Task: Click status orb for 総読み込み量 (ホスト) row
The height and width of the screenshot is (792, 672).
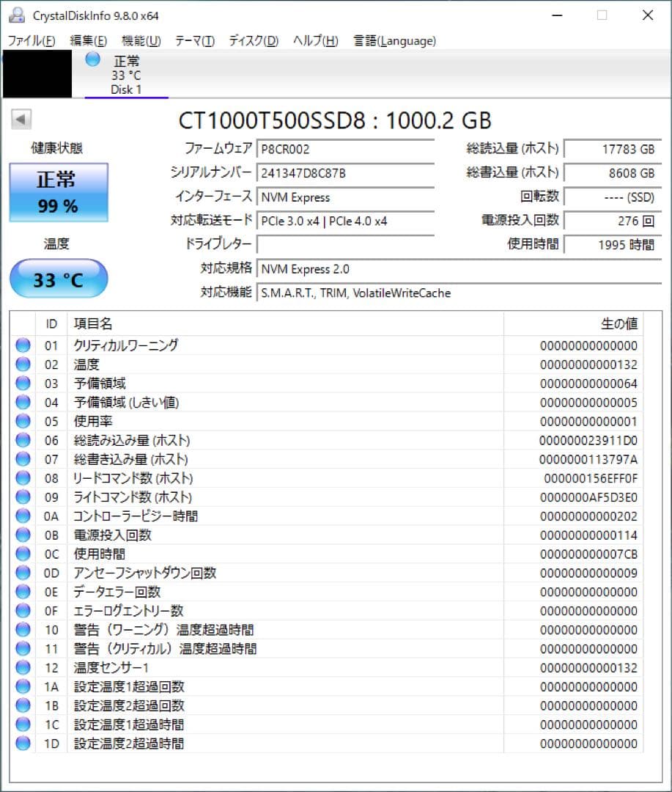Action: (23, 440)
